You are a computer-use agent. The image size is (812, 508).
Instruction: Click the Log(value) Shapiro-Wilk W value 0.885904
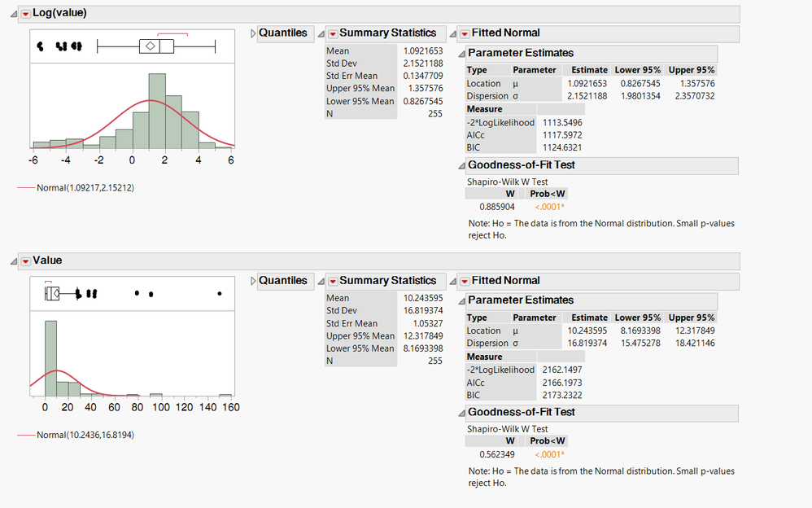click(x=497, y=207)
